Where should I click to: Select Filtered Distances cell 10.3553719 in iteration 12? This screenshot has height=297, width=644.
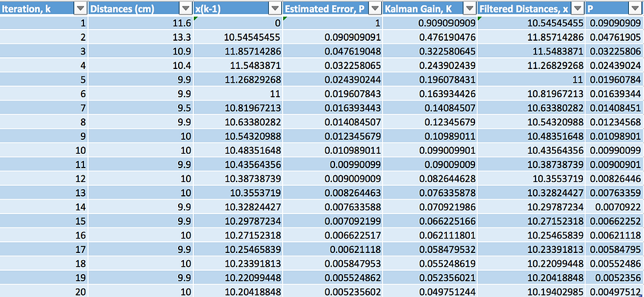[x=531, y=179]
